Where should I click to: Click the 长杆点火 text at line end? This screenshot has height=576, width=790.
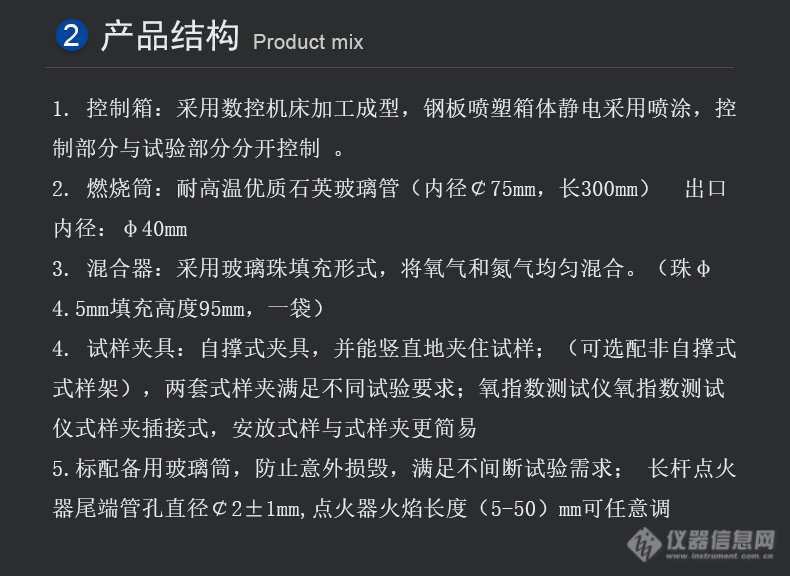pyautogui.click(x=692, y=468)
